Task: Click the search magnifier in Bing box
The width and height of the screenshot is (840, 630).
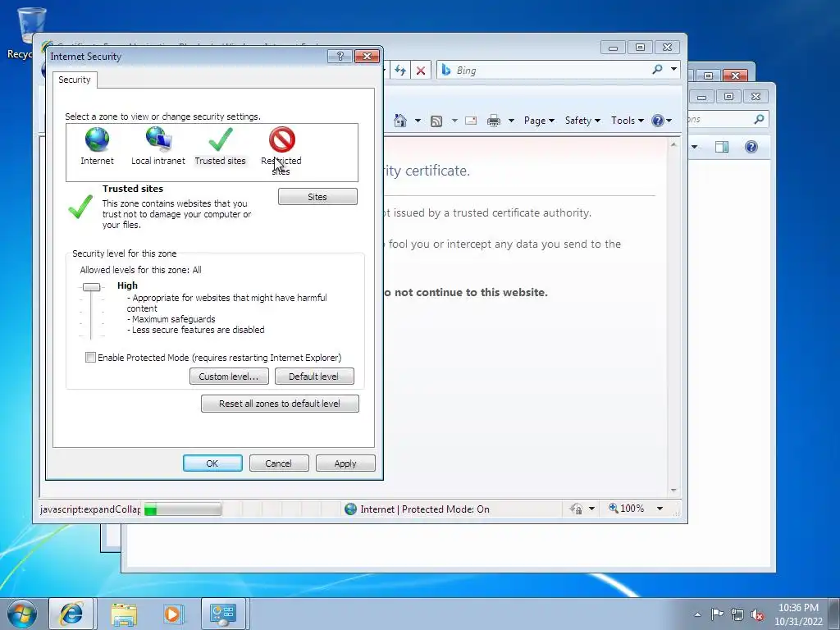Action: click(x=657, y=70)
